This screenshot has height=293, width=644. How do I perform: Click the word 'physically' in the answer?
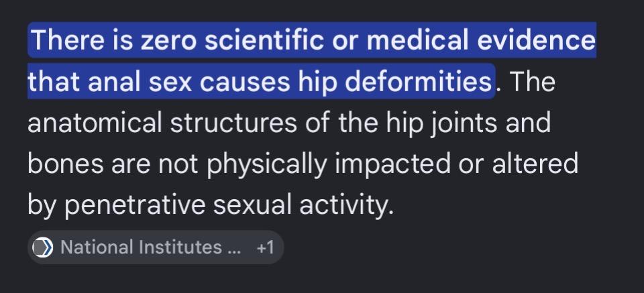[x=266, y=165]
